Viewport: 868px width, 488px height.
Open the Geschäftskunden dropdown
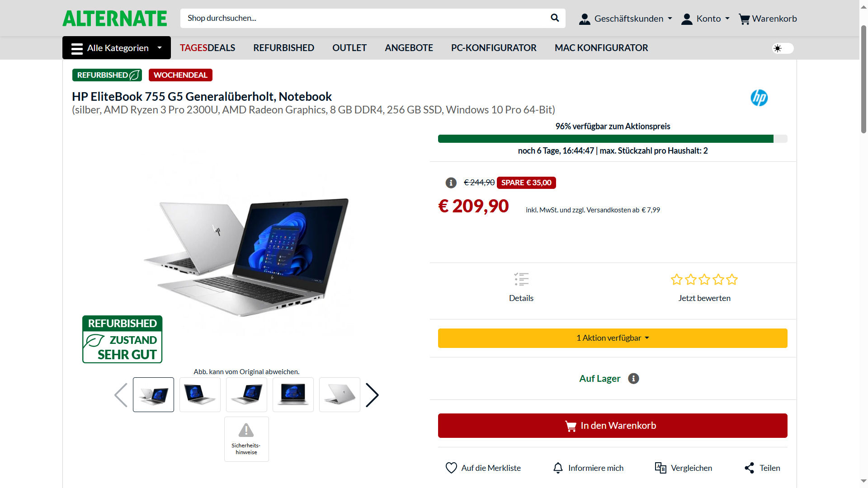coord(626,19)
